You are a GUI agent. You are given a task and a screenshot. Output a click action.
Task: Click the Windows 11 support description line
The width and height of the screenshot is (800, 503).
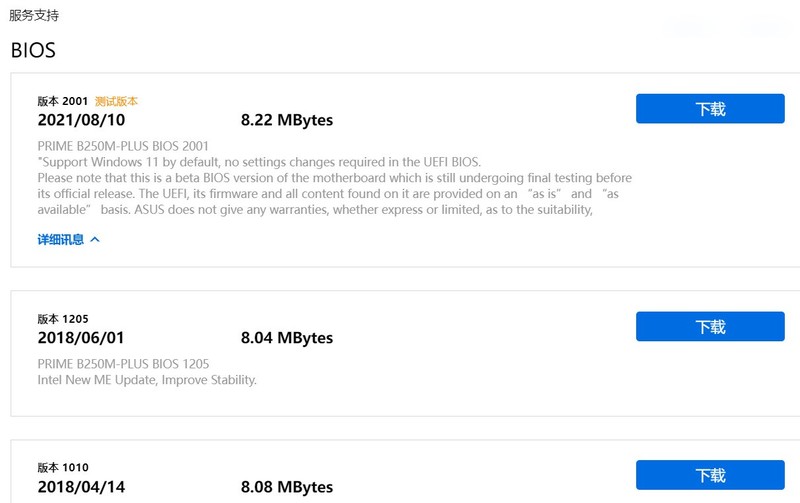tap(259, 162)
